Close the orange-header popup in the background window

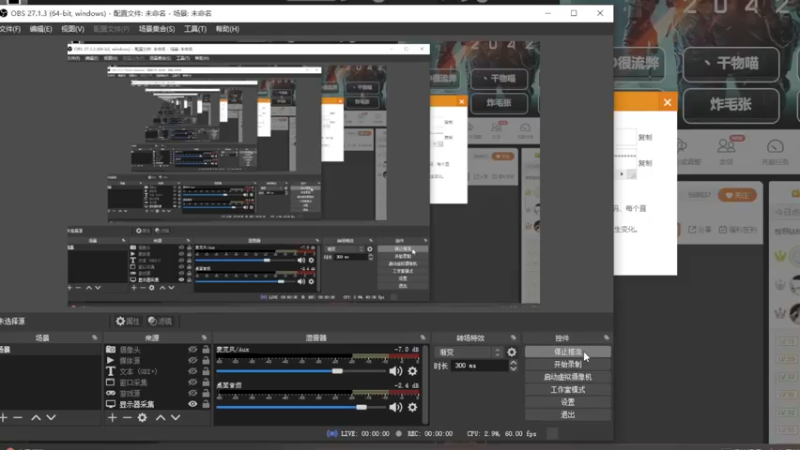pyautogui.click(x=667, y=103)
